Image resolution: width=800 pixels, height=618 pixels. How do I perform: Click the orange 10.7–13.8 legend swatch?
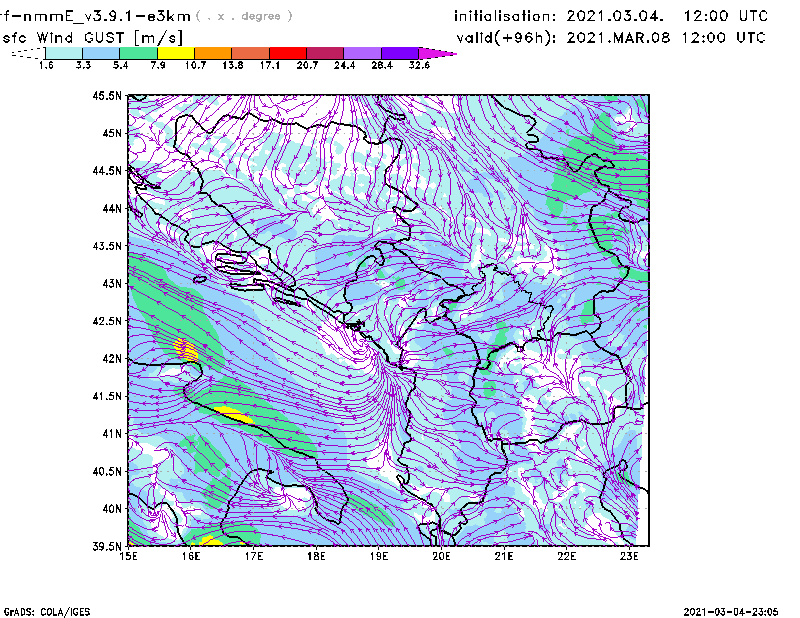(213, 53)
